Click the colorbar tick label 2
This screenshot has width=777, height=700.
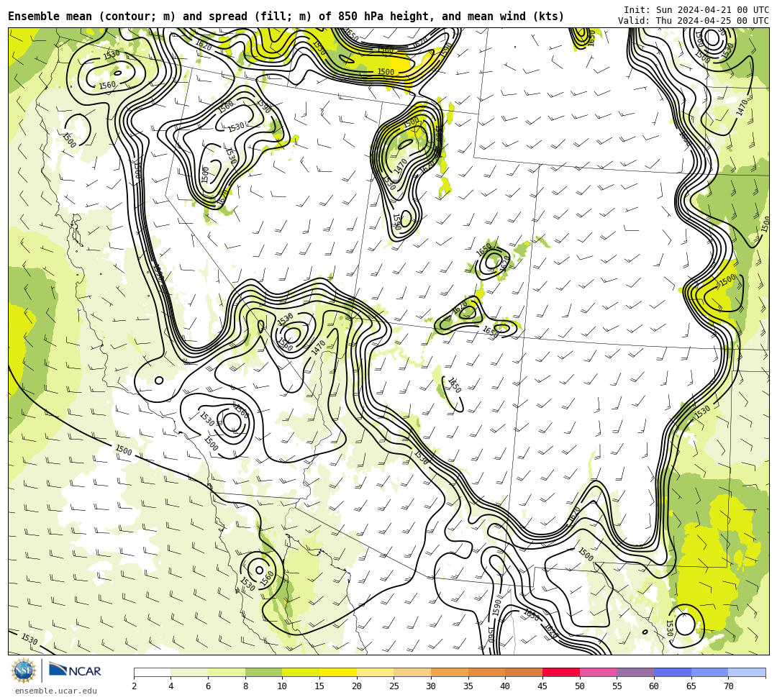[134, 686]
